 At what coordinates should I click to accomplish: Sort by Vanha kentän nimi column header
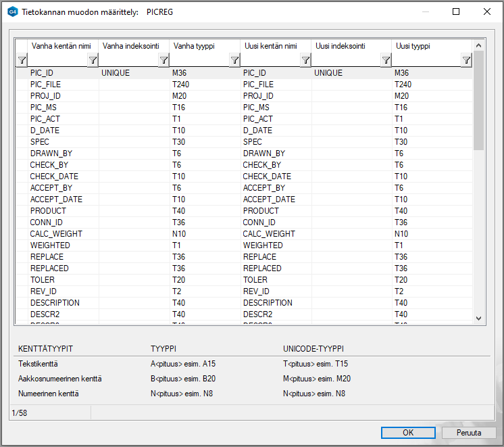[x=61, y=46]
